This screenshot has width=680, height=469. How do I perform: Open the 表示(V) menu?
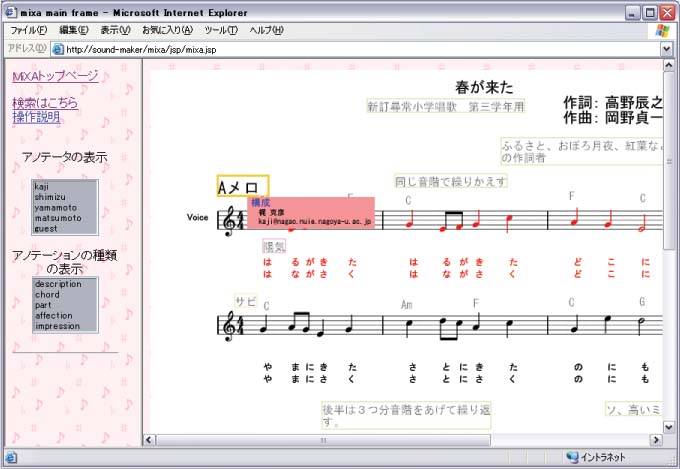(115, 30)
